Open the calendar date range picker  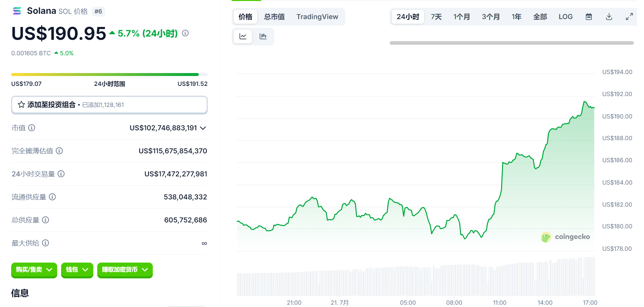point(589,16)
